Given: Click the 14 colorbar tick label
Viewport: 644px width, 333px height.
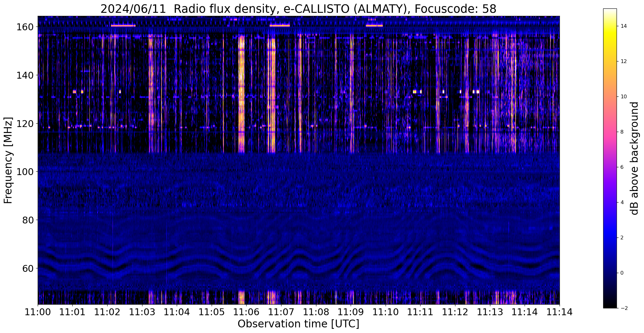Looking at the screenshot, I should [624, 26].
